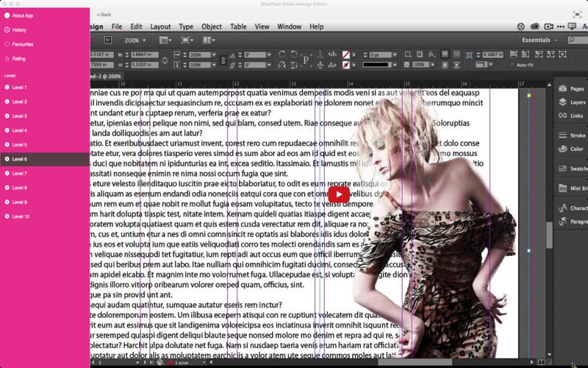
Task: Click the rotate 90° clockwise icon
Action: [x=282, y=54]
